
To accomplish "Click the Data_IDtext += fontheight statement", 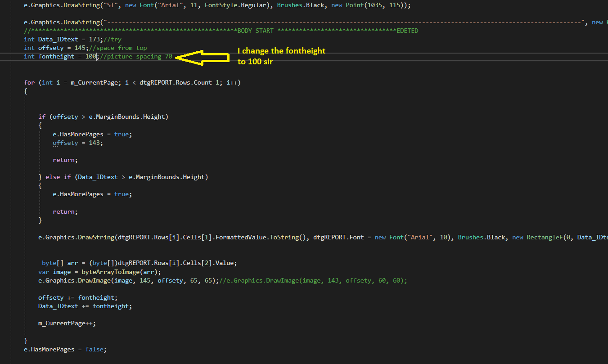I will click(x=85, y=306).
